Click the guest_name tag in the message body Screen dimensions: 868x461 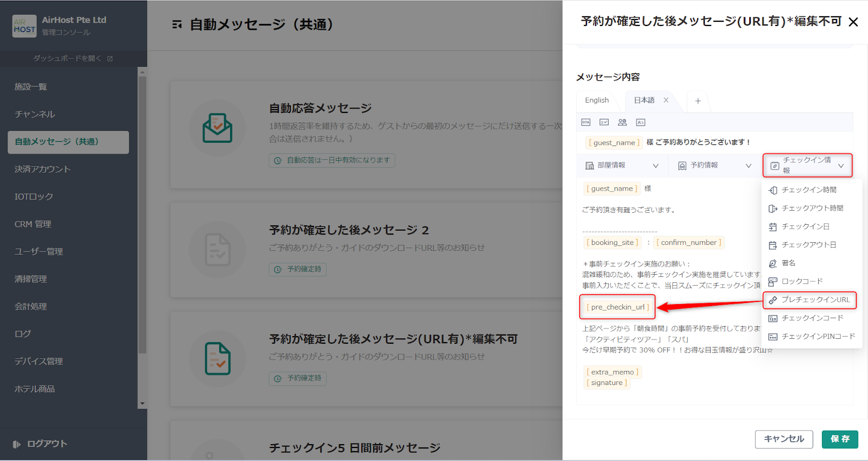pyautogui.click(x=612, y=189)
